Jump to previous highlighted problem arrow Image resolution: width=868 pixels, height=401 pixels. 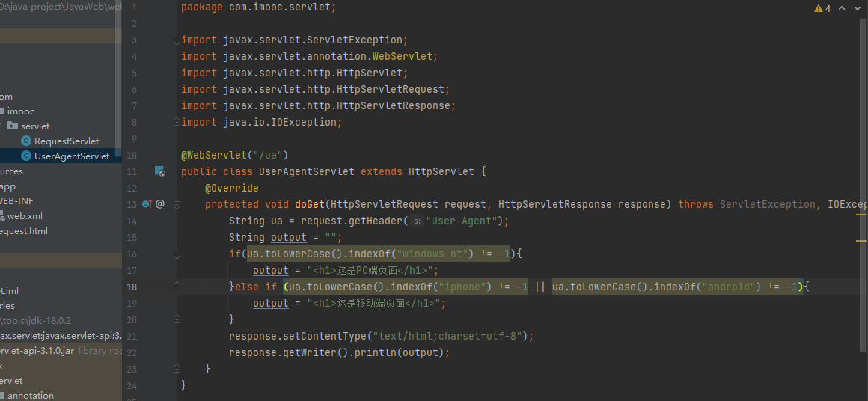[x=843, y=8]
